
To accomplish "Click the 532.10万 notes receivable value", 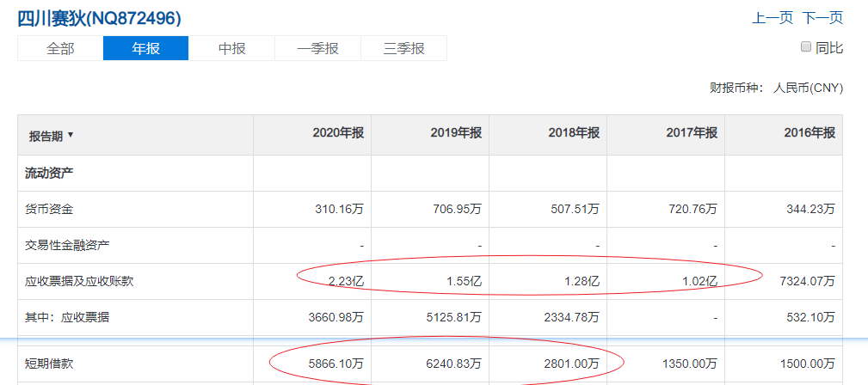I will [x=810, y=317].
